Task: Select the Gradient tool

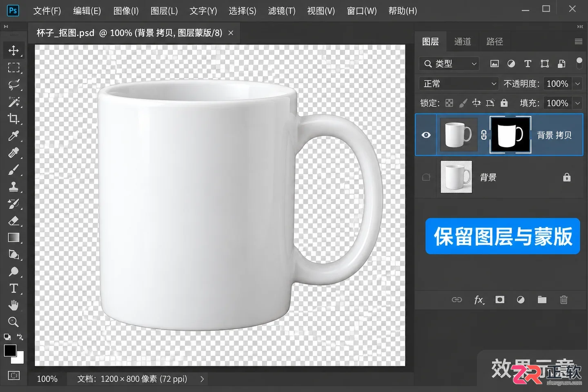Action: click(13, 238)
